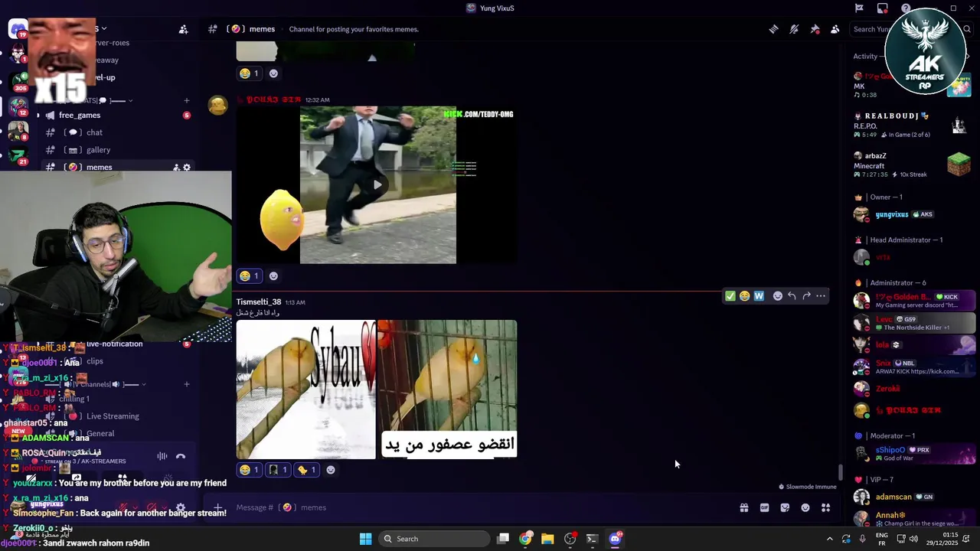Open the apps launcher icon in message bar
The image size is (980, 551).
pyautogui.click(x=826, y=507)
